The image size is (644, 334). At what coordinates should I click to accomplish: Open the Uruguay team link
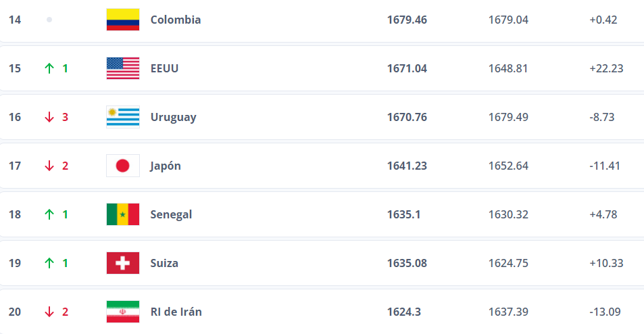click(173, 117)
